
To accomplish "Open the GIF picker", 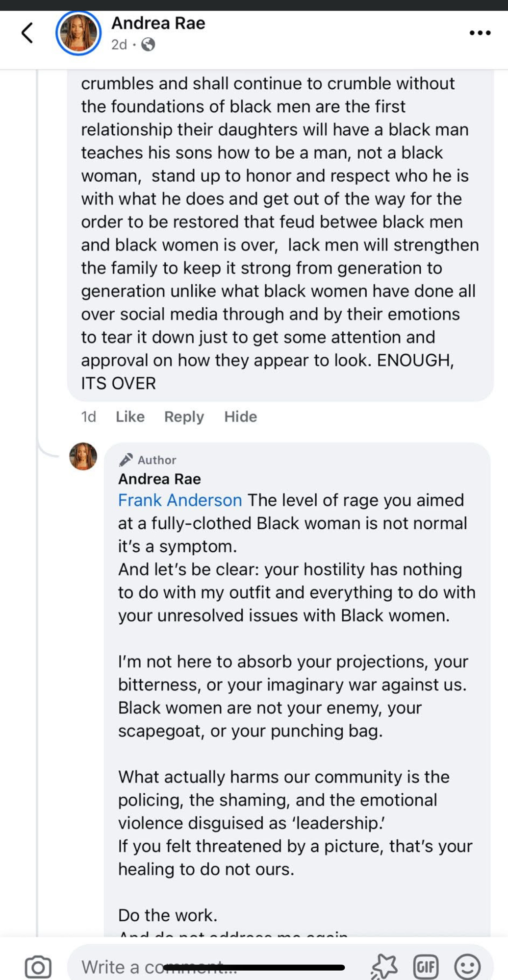I will click(x=426, y=967).
